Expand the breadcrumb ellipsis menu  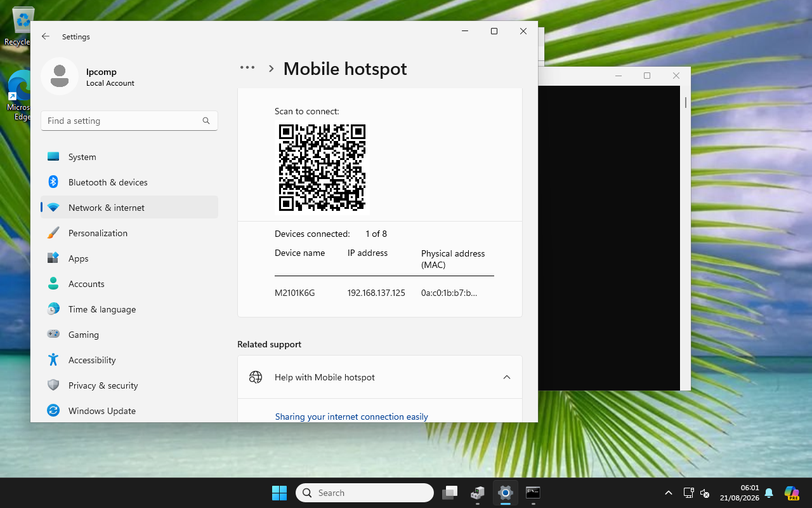click(x=247, y=68)
